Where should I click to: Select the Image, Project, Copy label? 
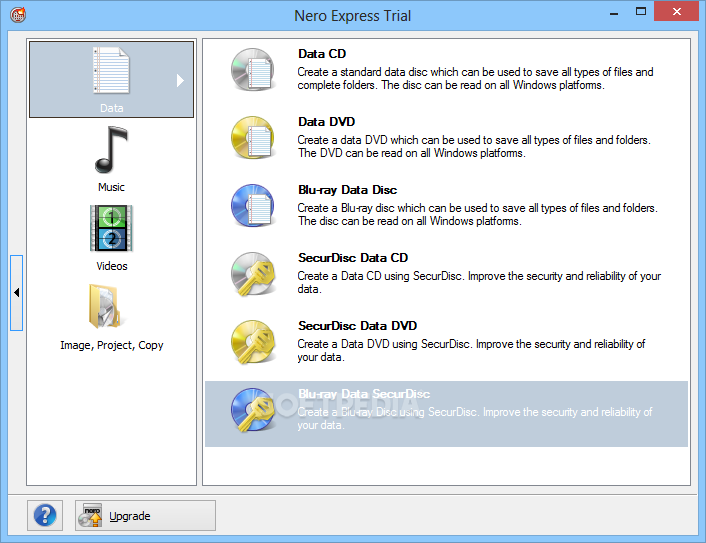pyautogui.click(x=112, y=345)
